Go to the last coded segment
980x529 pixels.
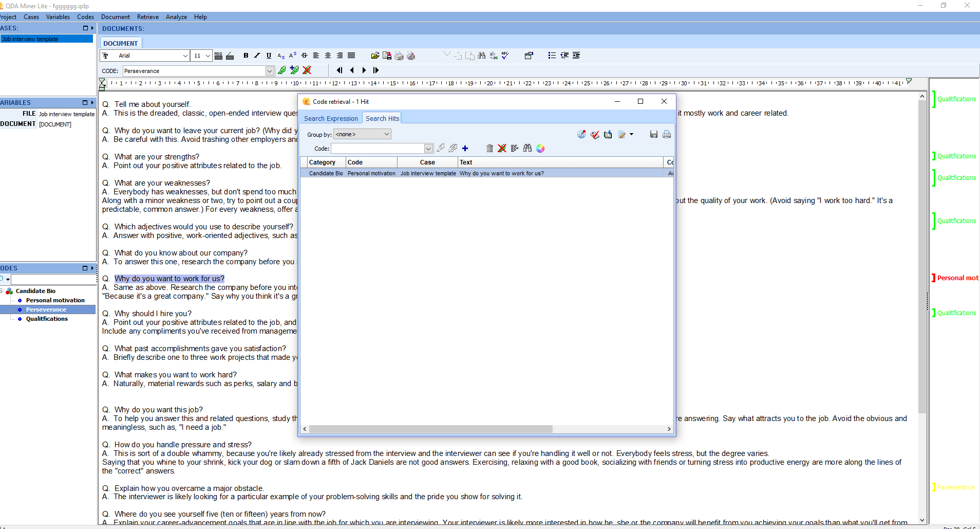click(x=376, y=70)
